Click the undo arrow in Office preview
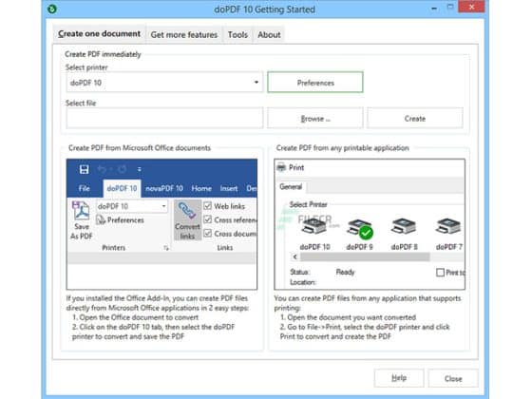 (102, 169)
